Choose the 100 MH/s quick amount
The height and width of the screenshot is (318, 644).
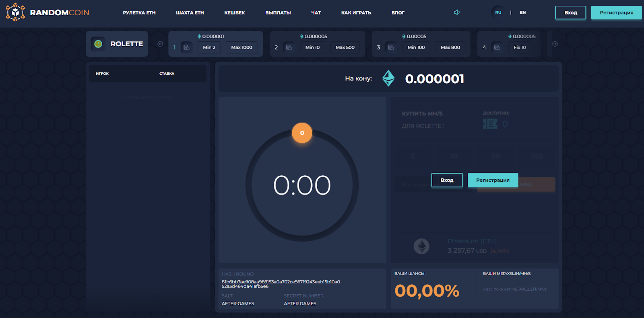(x=537, y=156)
